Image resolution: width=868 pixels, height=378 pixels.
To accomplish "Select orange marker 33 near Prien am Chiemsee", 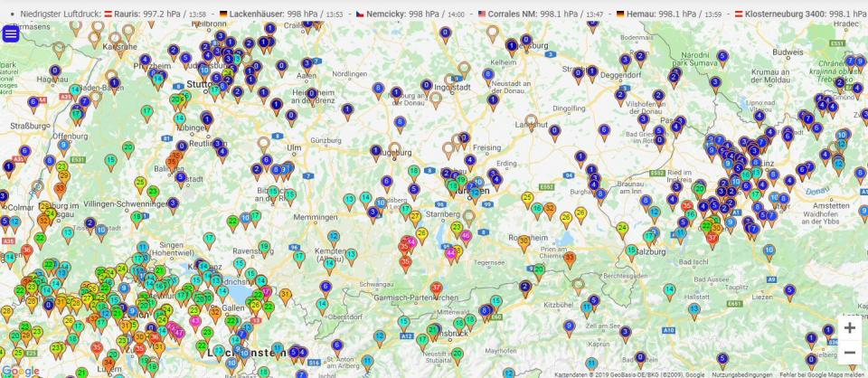I will tap(570, 258).
